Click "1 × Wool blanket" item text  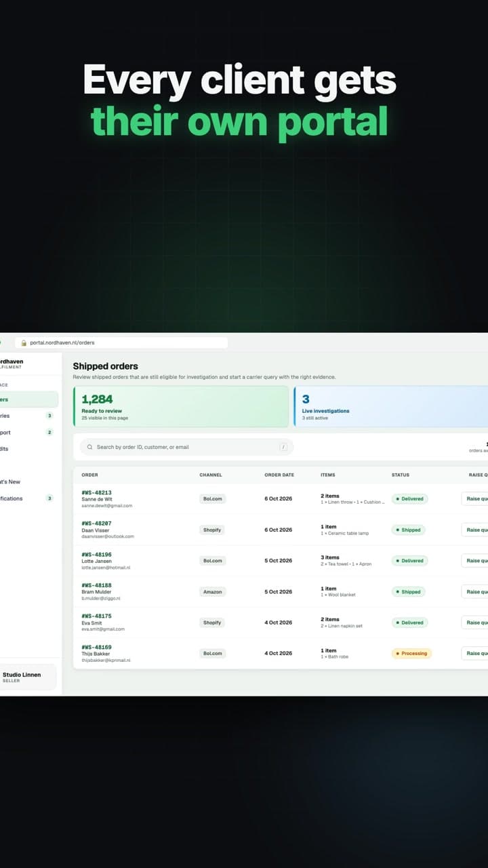coord(338,595)
